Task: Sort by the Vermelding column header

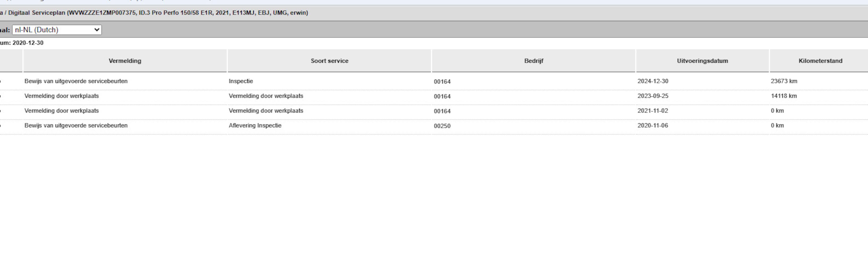Action: [x=125, y=61]
